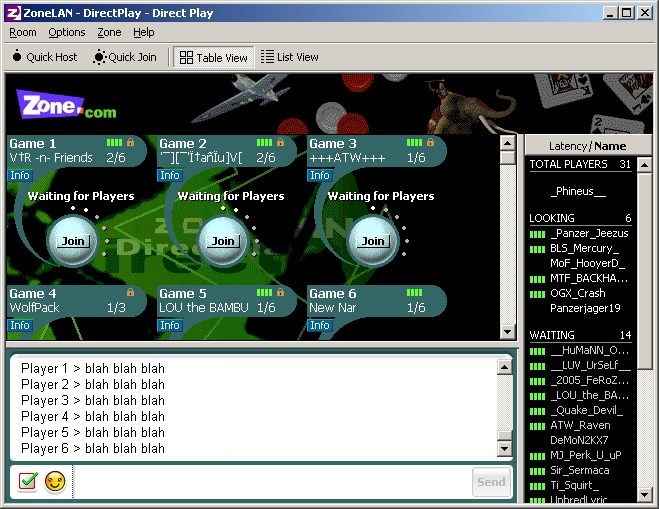Select player _Panzer_Jeezus
This screenshot has width=659, height=509.
[589, 233]
